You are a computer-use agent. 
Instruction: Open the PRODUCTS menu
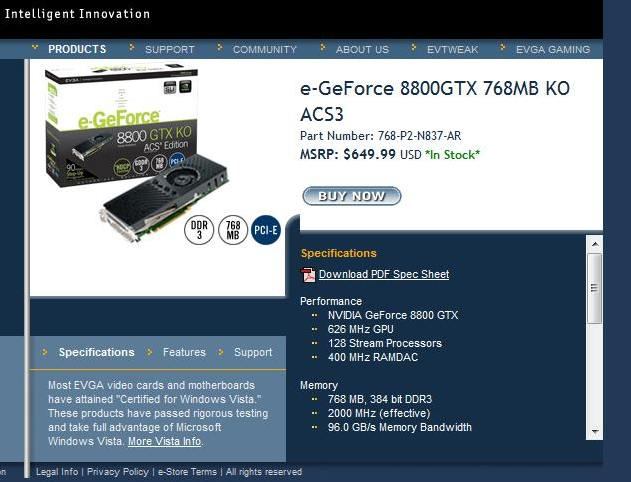point(77,49)
